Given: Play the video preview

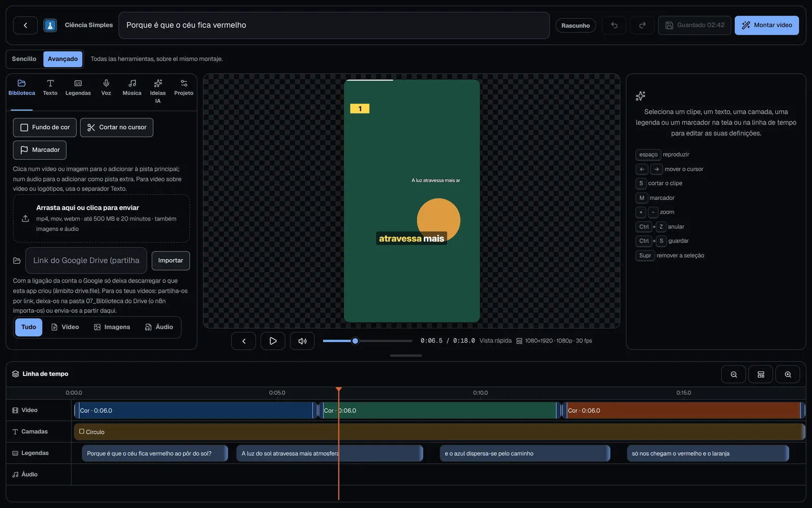Looking at the screenshot, I should tap(273, 341).
